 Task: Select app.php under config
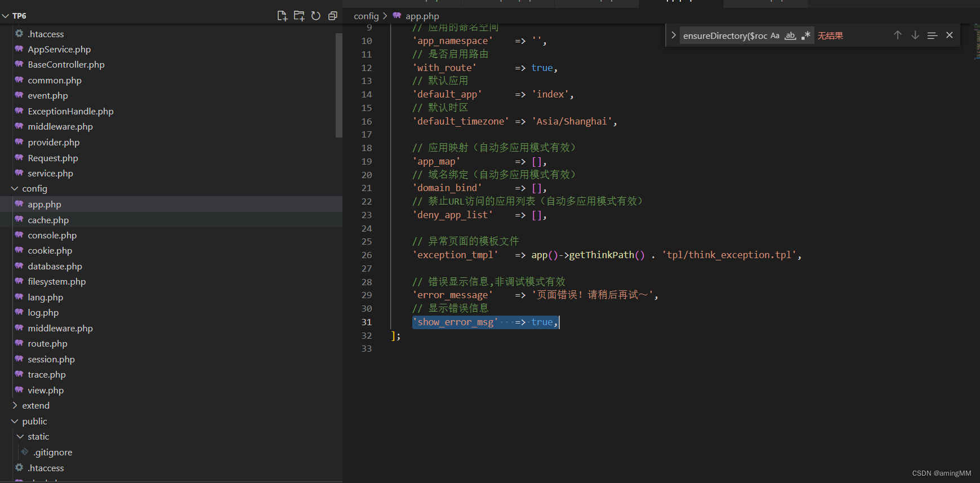[44, 204]
